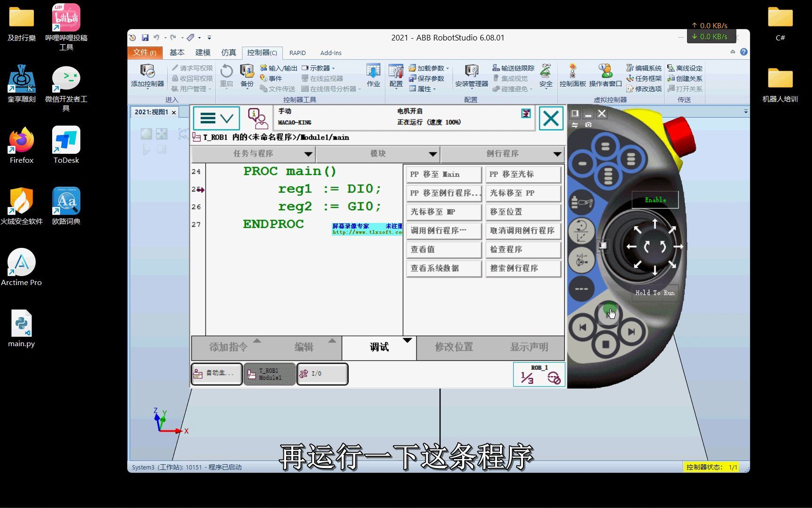The height and width of the screenshot is (508, 812).
Task: Open the ROB_1 quickset menu
Action: 539,374
